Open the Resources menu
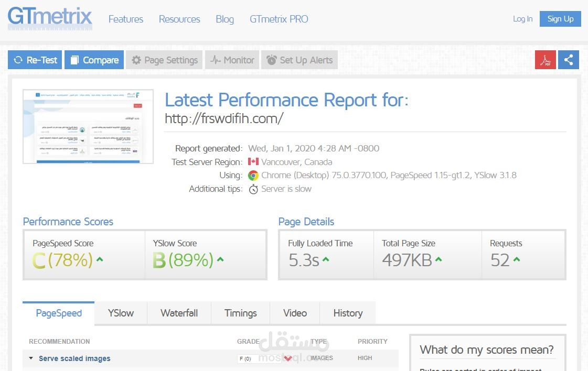This screenshot has width=588, height=371. pos(179,19)
